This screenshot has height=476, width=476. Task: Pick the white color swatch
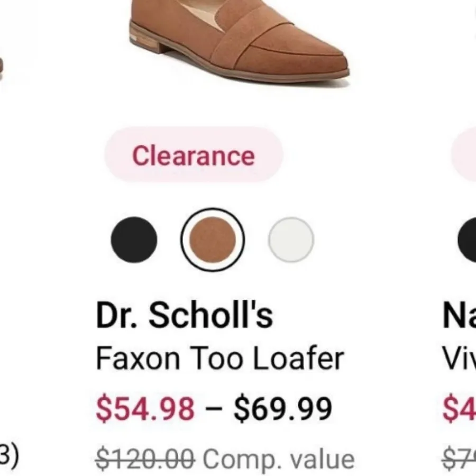pyautogui.click(x=291, y=239)
